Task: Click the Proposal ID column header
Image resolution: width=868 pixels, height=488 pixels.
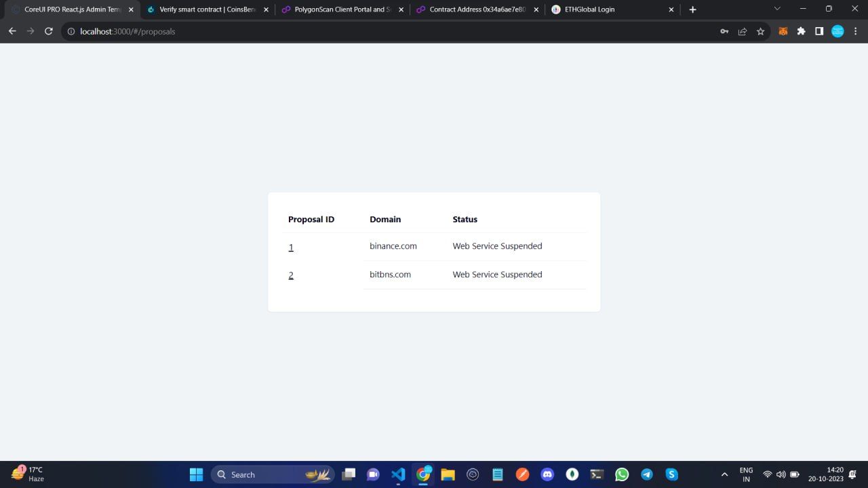Action: click(311, 220)
